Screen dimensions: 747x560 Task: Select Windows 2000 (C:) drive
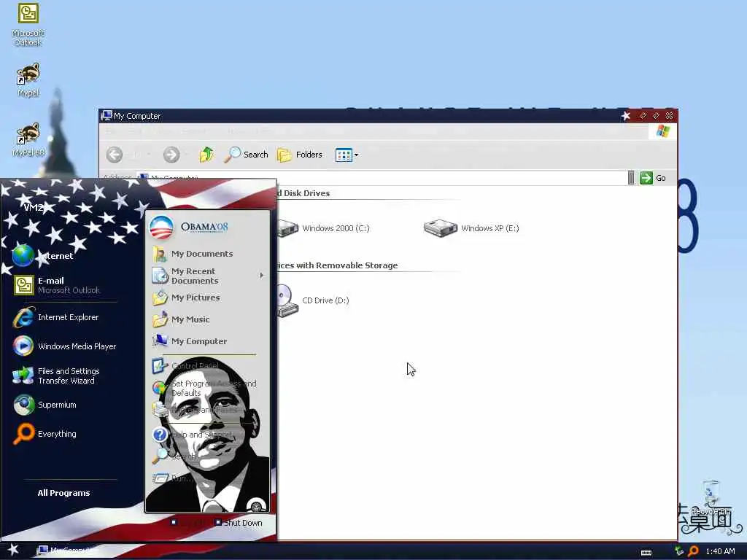tap(322, 228)
